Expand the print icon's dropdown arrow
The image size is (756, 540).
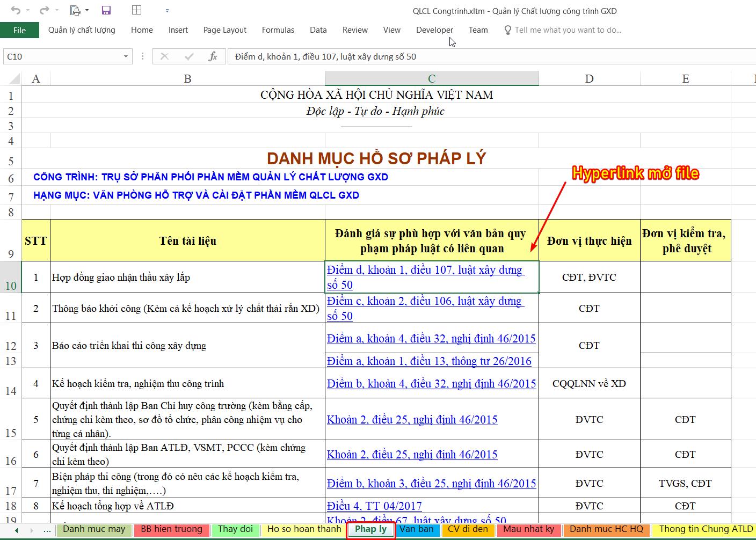click(87, 11)
